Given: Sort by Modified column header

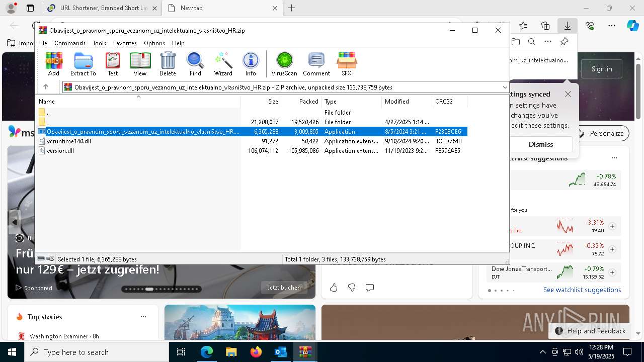Looking at the screenshot, I should (x=407, y=102).
